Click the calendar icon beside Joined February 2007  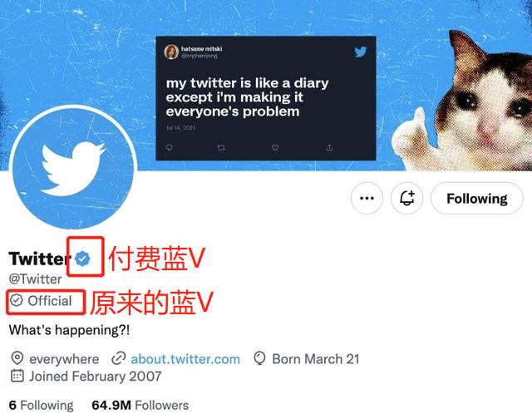click(17, 376)
